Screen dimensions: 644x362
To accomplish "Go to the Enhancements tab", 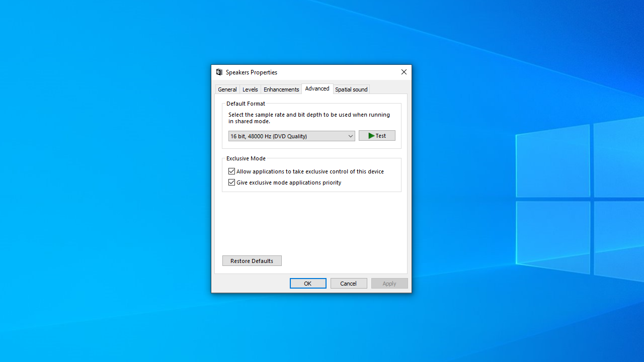I will click(x=281, y=89).
